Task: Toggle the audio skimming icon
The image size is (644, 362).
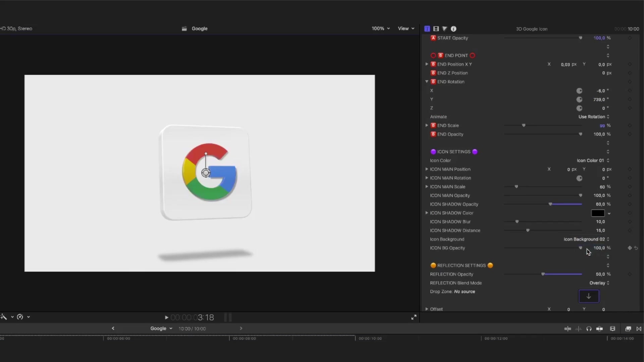Action: pos(578,329)
